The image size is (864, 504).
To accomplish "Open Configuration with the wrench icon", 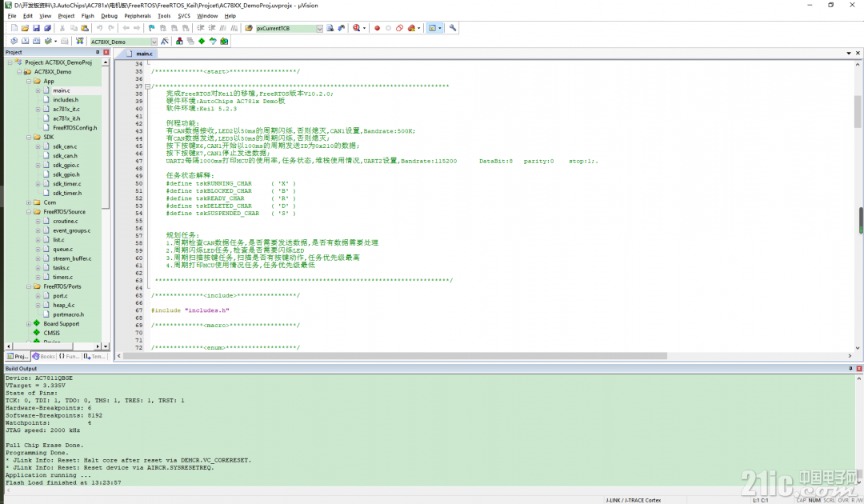I will point(453,28).
